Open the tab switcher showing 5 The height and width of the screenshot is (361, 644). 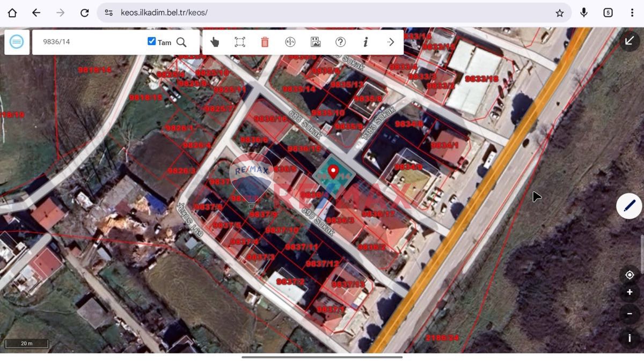click(608, 13)
